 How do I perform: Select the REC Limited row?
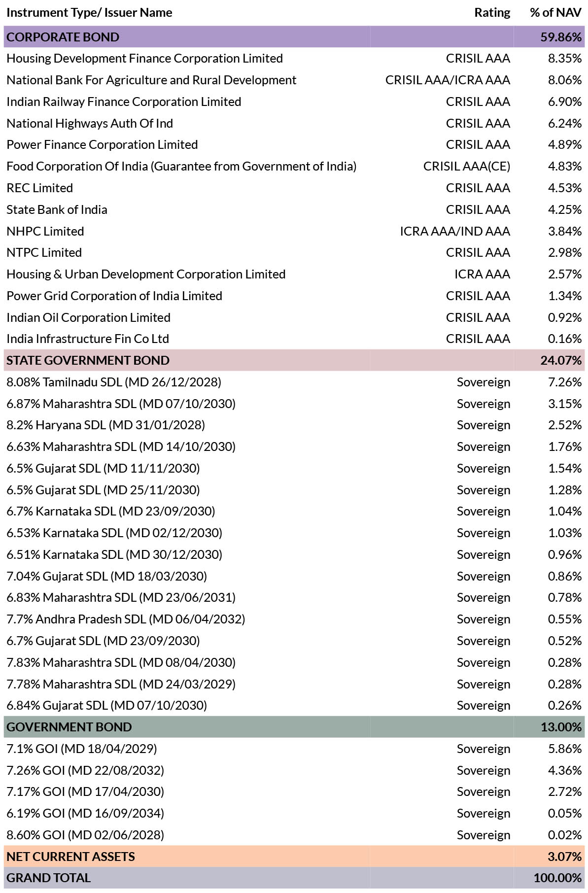click(39, 188)
